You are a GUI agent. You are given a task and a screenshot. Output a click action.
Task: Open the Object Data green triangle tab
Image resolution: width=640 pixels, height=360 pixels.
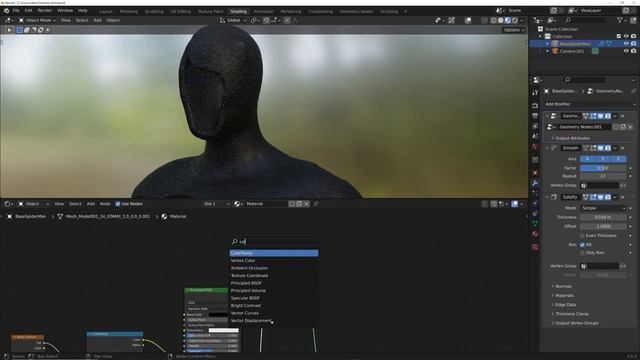[x=535, y=223]
